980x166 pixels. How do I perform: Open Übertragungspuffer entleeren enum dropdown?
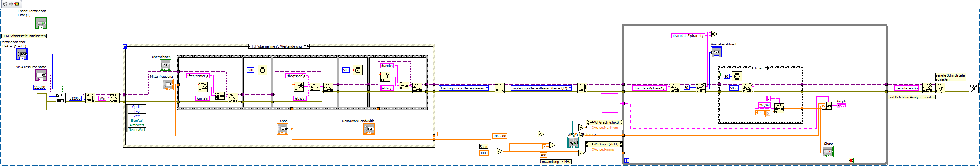pyautogui.click(x=486, y=88)
